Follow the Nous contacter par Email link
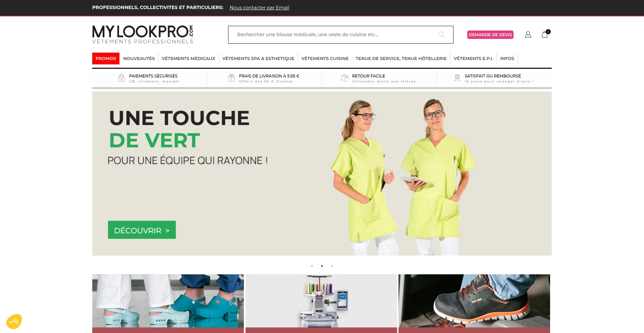644x333 pixels. click(259, 8)
